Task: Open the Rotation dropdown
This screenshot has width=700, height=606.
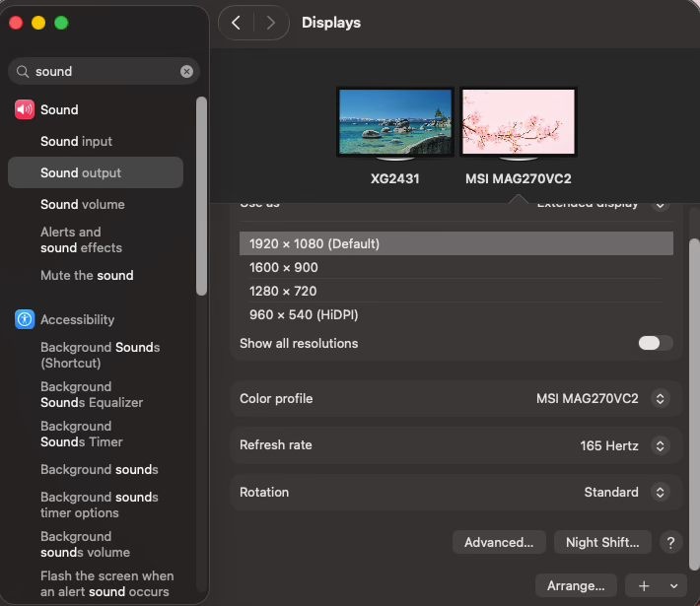Action: click(660, 493)
